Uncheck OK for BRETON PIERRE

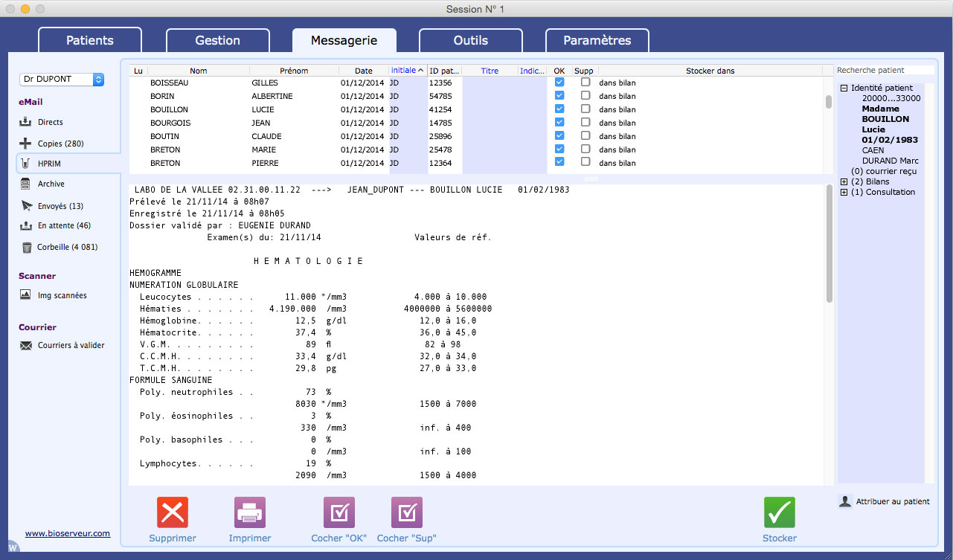point(559,162)
